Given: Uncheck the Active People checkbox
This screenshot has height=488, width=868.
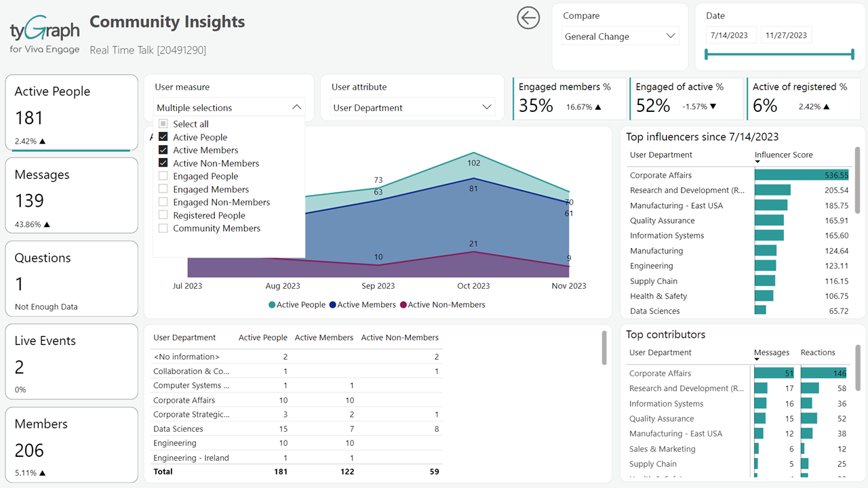Looking at the screenshot, I should coord(163,137).
